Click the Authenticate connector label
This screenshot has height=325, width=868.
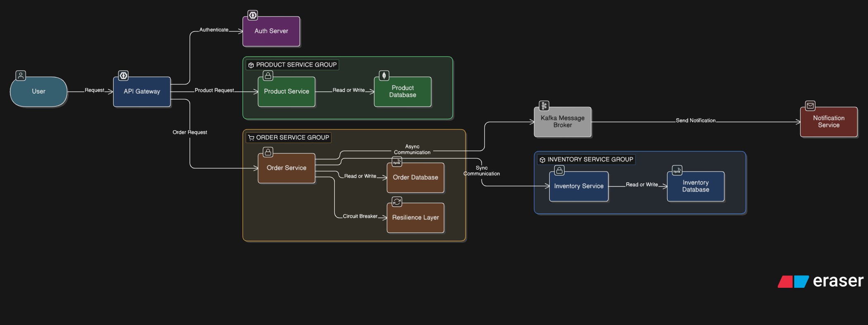(214, 30)
